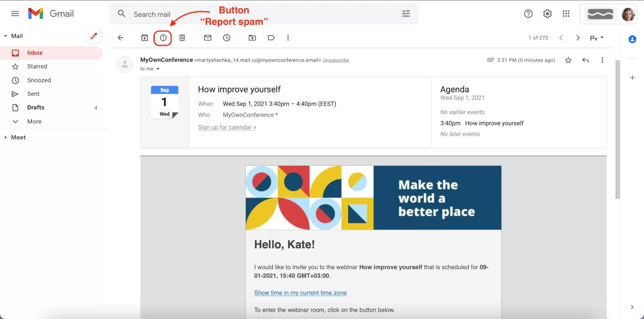Archive this email

coord(144,37)
